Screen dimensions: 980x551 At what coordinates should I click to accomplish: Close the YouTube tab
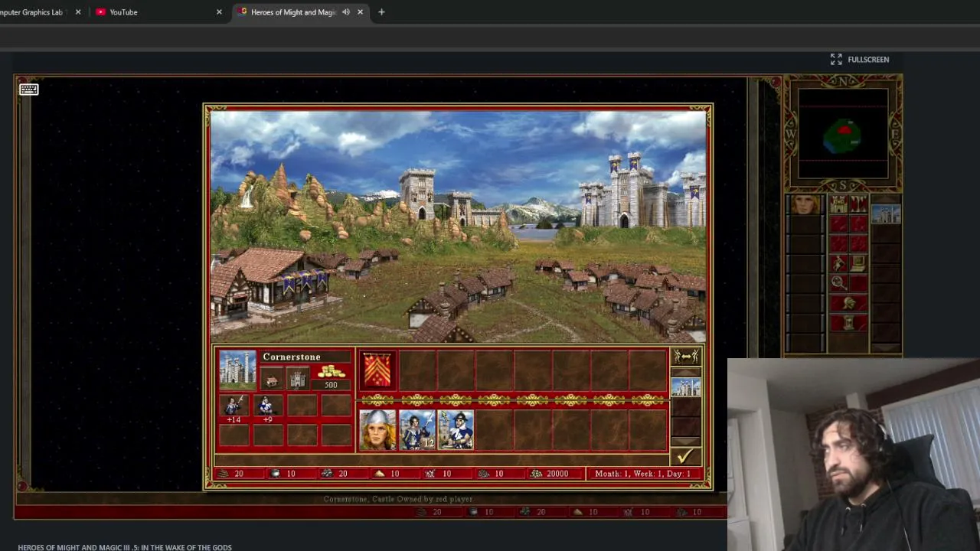(x=219, y=12)
